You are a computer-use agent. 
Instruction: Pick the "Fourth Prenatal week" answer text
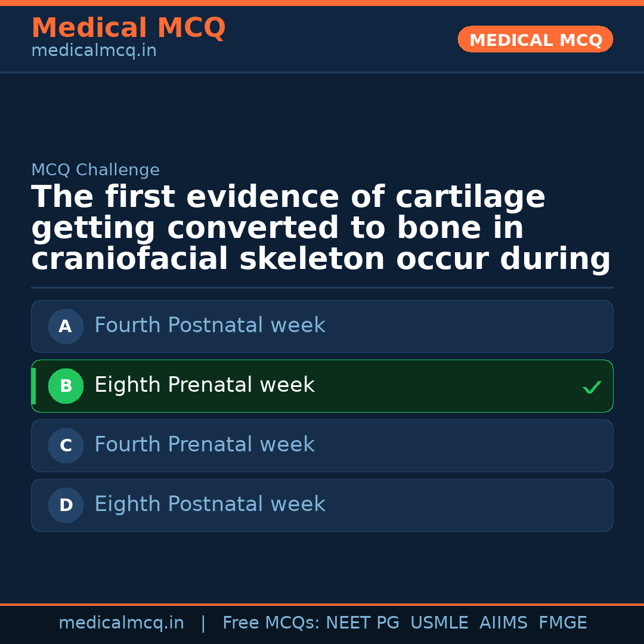click(205, 445)
